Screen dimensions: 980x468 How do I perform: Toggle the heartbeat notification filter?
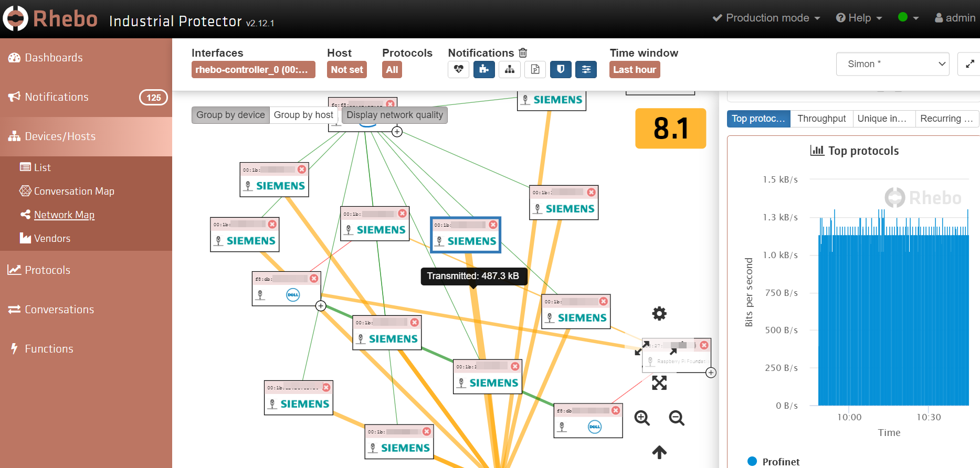click(458, 69)
